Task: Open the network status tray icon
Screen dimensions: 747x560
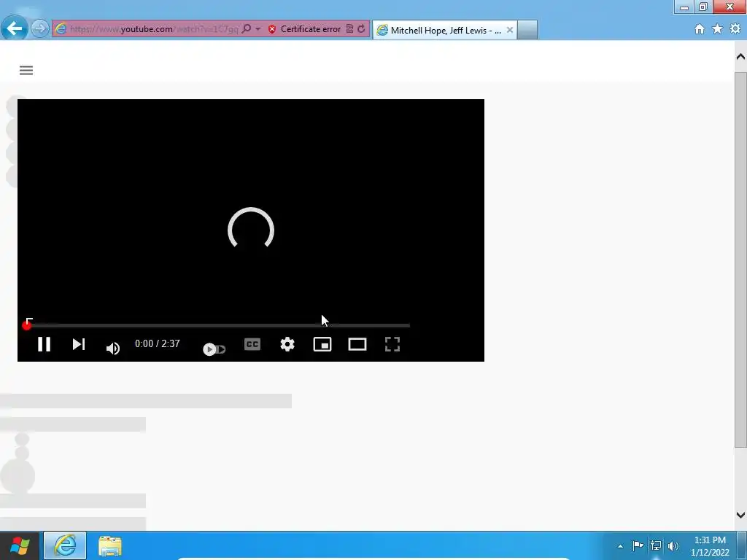Action: point(656,545)
